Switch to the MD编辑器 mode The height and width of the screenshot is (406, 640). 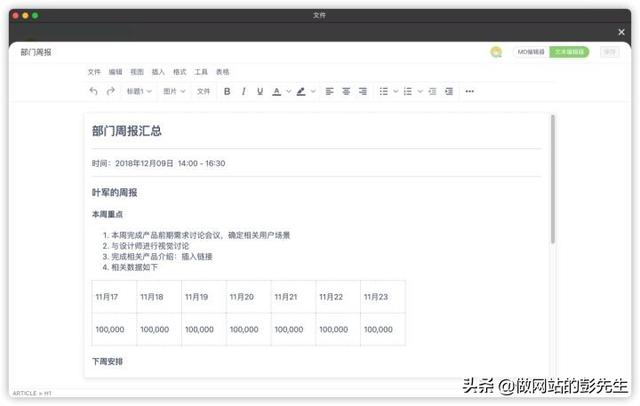click(x=530, y=52)
